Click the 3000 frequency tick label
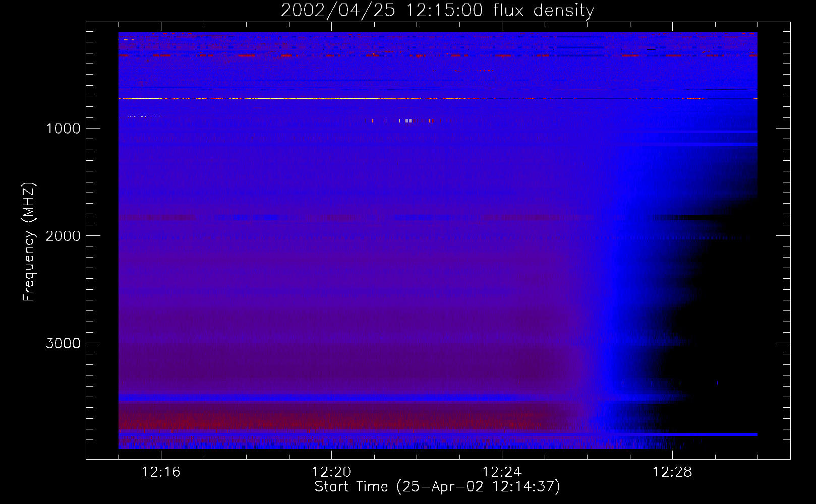The width and height of the screenshot is (816, 504). [x=63, y=343]
